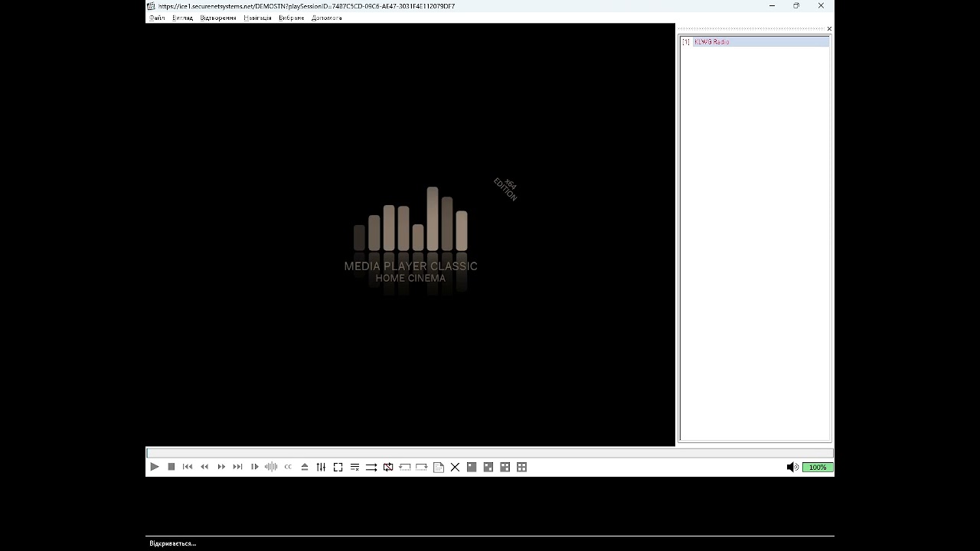Viewport: 980px width, 551px height.
Task: Open the playlist document icon
Action: click(x=439, y=467)
